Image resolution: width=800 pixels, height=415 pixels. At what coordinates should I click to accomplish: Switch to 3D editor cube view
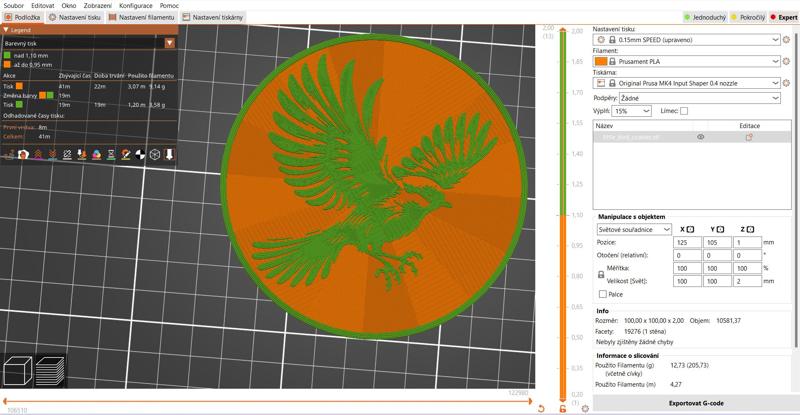coord(18,371)
